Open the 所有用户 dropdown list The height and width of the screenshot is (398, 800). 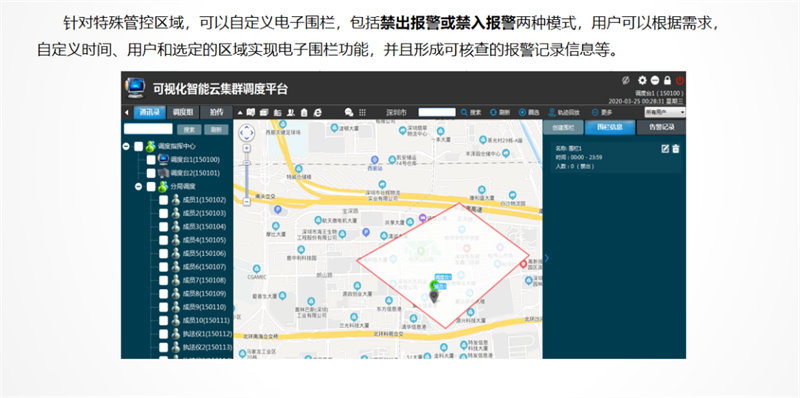point(664,112)
